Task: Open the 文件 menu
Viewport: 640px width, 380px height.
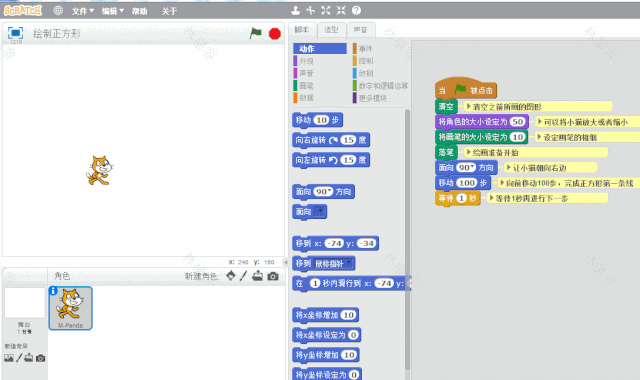Action: coord(83,11)
